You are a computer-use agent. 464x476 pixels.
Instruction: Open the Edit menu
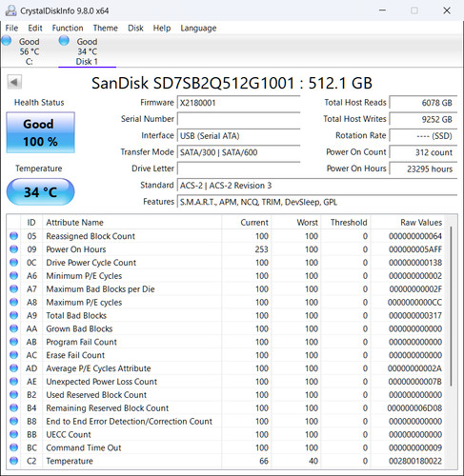[35, 28]
